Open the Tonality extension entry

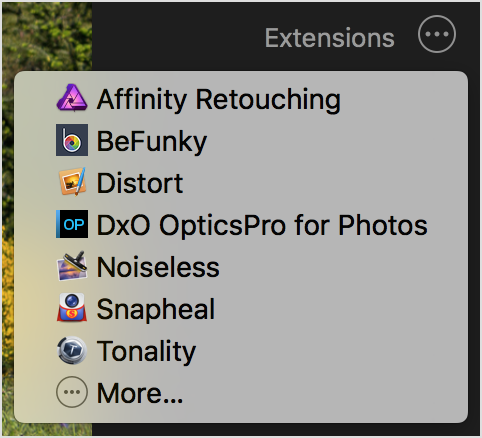tap(146, 351)
